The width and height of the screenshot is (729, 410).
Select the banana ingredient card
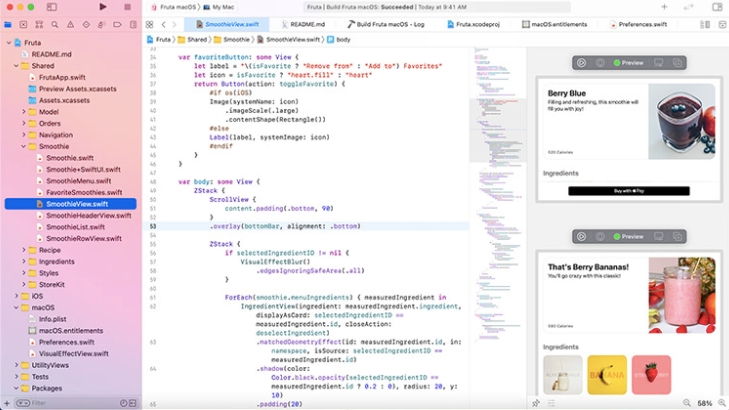point(607,375)
